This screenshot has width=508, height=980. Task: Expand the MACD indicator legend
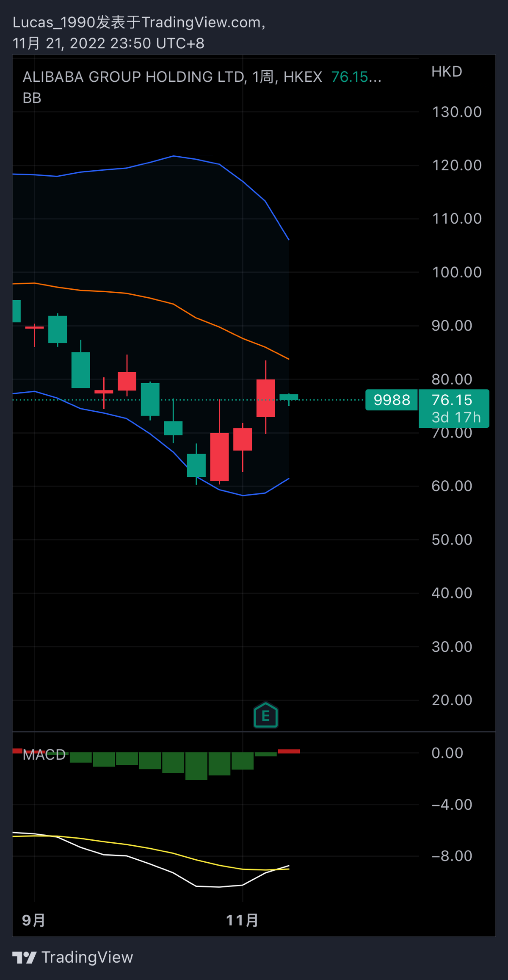(44, 755)
